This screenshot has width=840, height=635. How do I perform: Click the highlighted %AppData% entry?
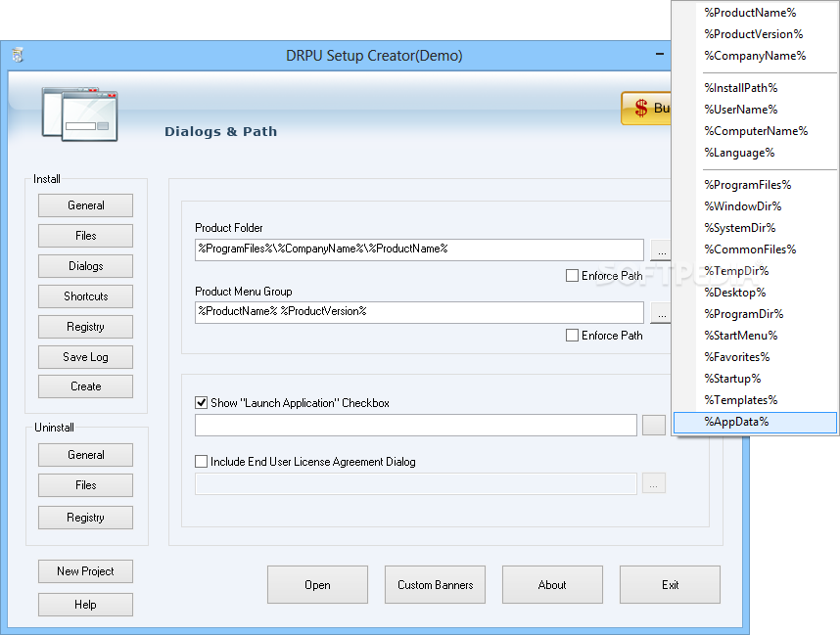click(756, 422)
